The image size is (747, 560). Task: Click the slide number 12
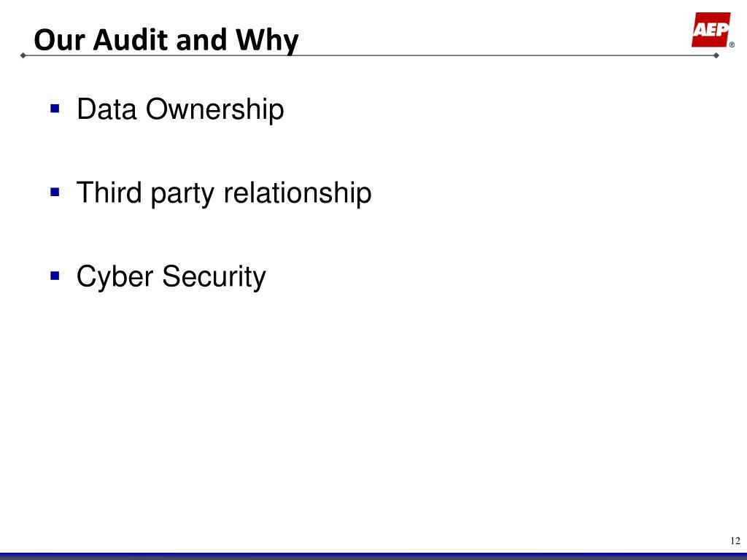pos(735,540)
